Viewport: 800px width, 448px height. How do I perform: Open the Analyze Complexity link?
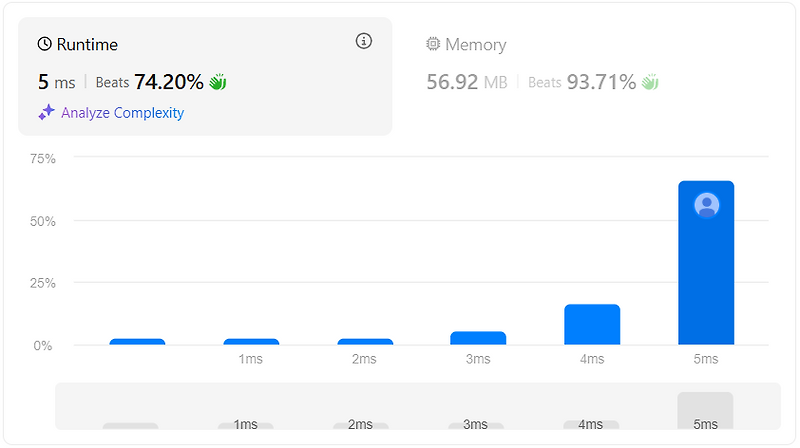[122, 113]
